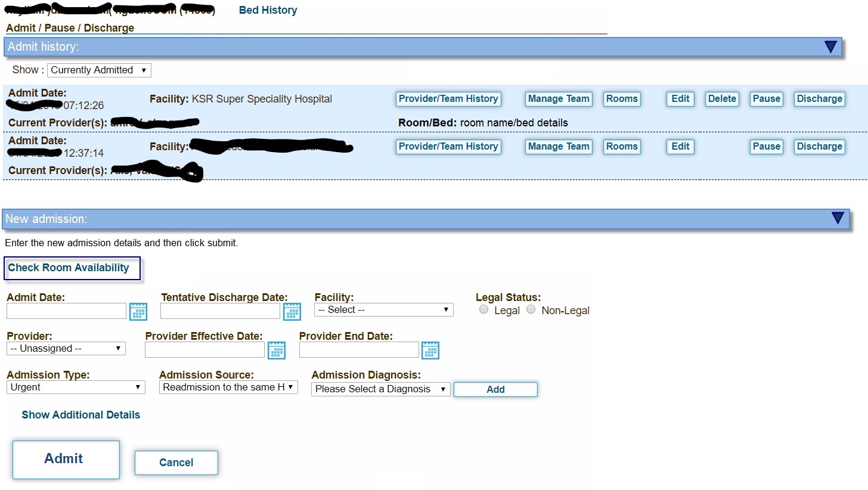Open the Provider Effective Date calendar icon
The height and width of the screenshot is (490, 868).
276,350
